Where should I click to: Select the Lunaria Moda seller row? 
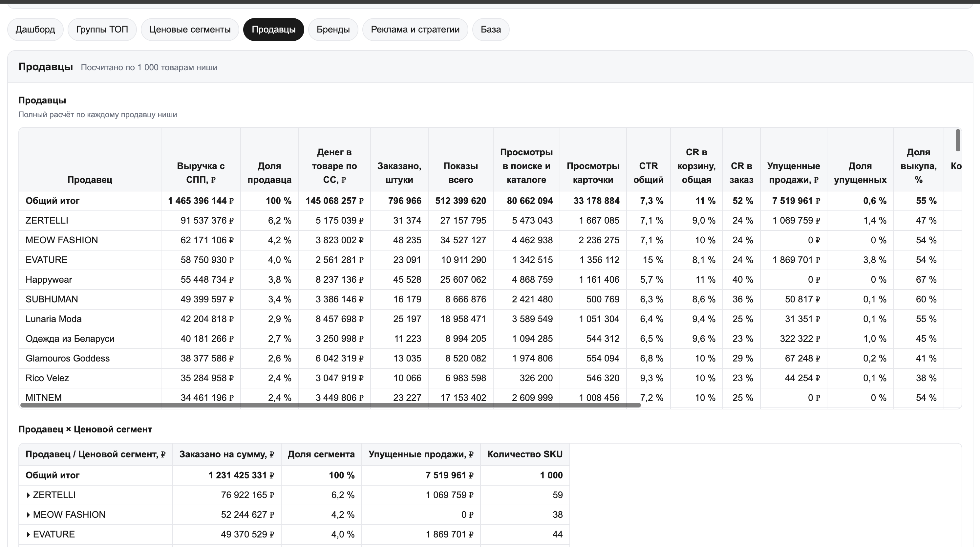coord(490,319)
